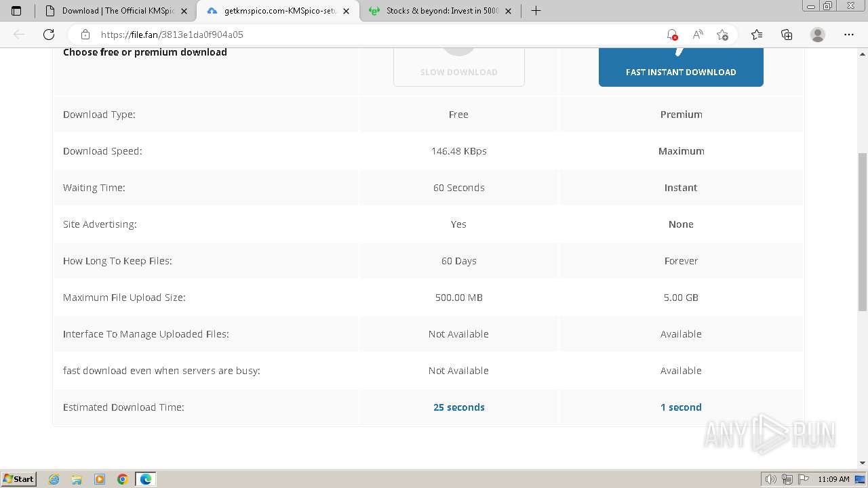Switch to the Stocks & beyond tab
The width and height of the screenshot is (868, 488).
click(x=441, y=11)
